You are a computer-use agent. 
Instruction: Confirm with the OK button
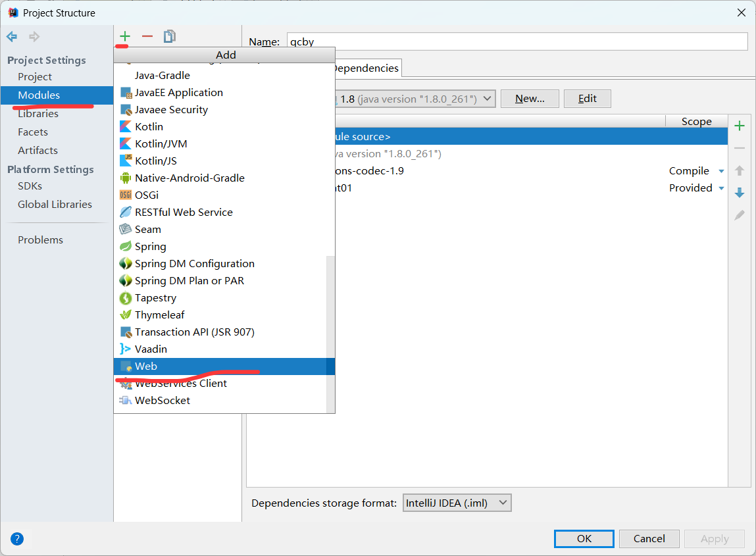584,539
